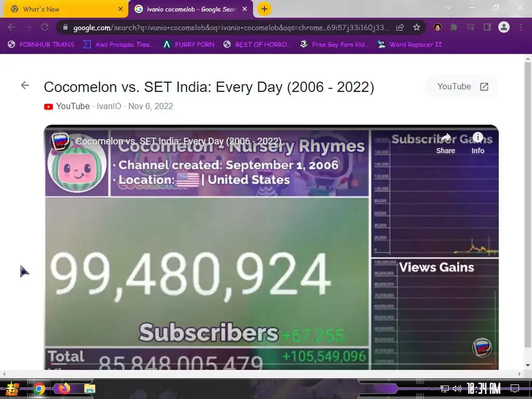Screen dimensions: 532x399
Task: Go back with the browser back arrow
Action: click(11, 27)
